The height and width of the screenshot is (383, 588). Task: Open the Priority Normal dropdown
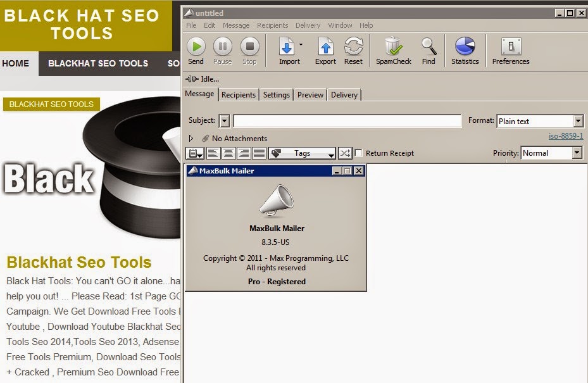coord(551,153)
